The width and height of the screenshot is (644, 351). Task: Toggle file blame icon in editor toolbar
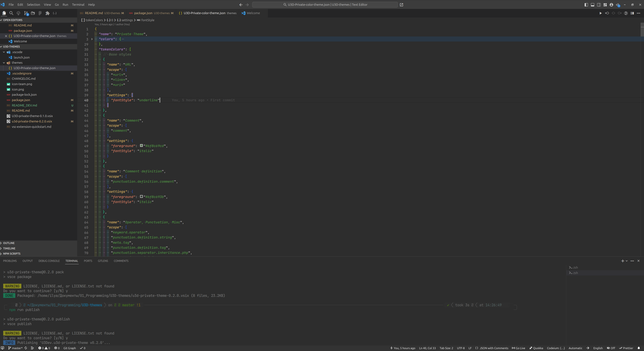tap(626, 13)
